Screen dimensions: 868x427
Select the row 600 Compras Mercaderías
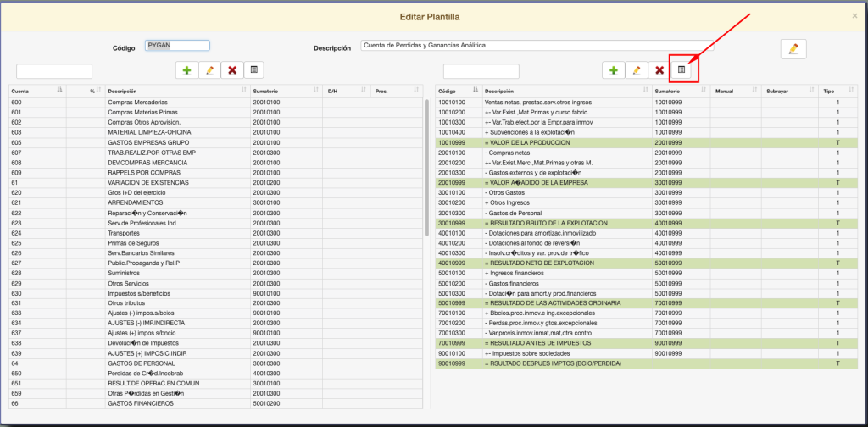click(x=136, y=103)
